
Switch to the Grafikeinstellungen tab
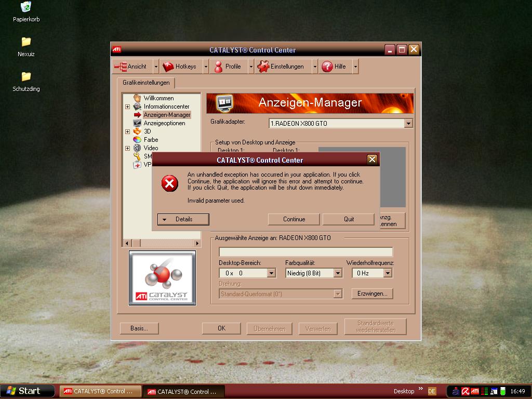146,83
